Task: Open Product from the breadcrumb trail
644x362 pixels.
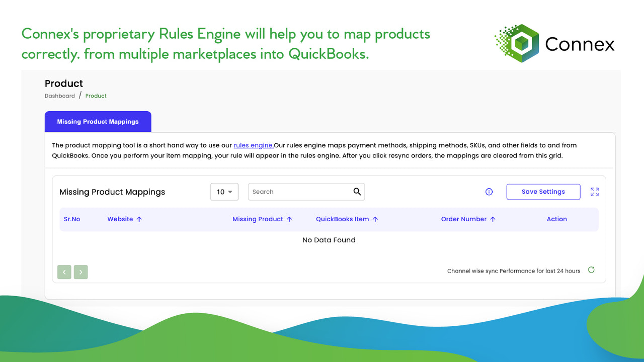Action: pos(96,96)
